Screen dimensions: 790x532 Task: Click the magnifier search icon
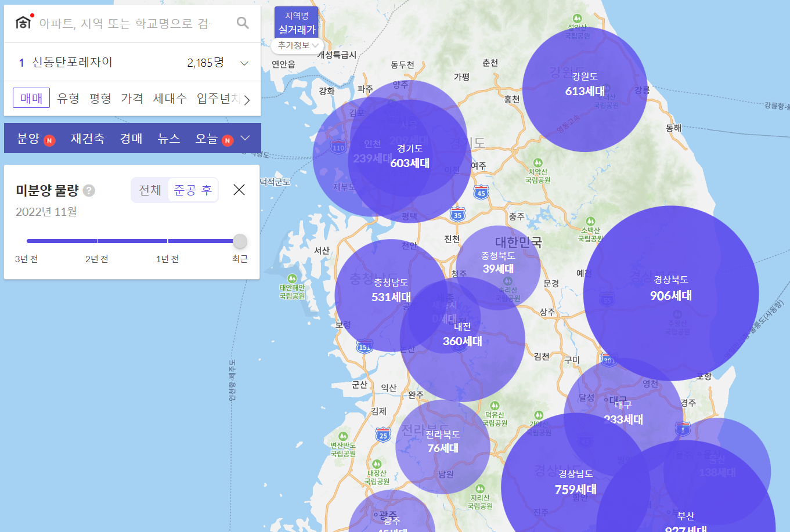[243, 23]
